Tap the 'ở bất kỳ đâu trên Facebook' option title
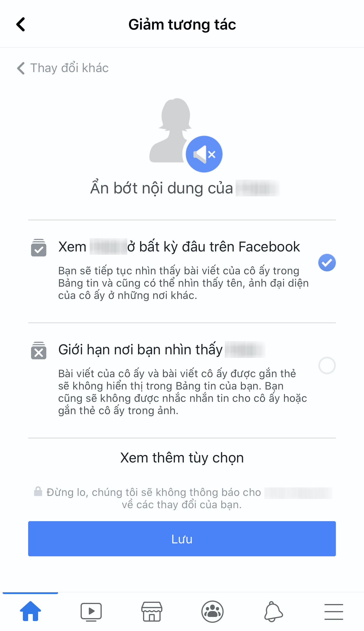Screen dimensions: 364x631 pyautogui.click(x=214, y=247)
